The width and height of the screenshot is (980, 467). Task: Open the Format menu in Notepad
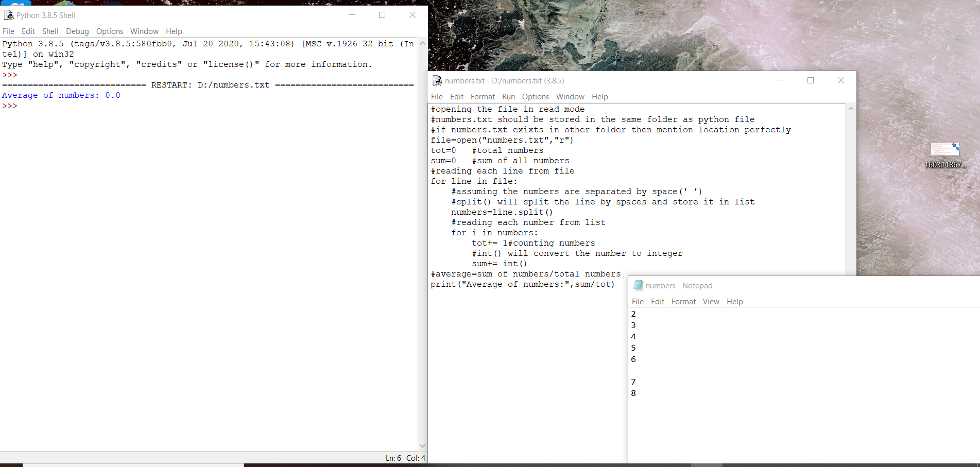tap(683, 302)
